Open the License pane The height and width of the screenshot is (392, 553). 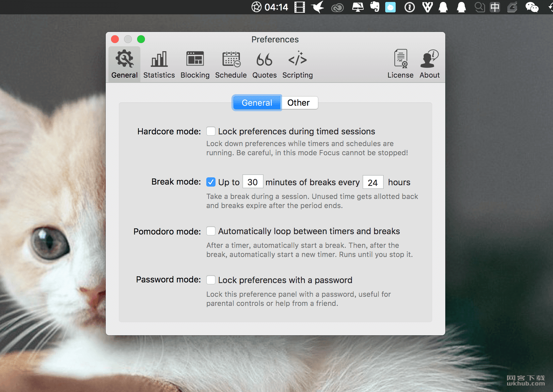click(x=401, y=64)
